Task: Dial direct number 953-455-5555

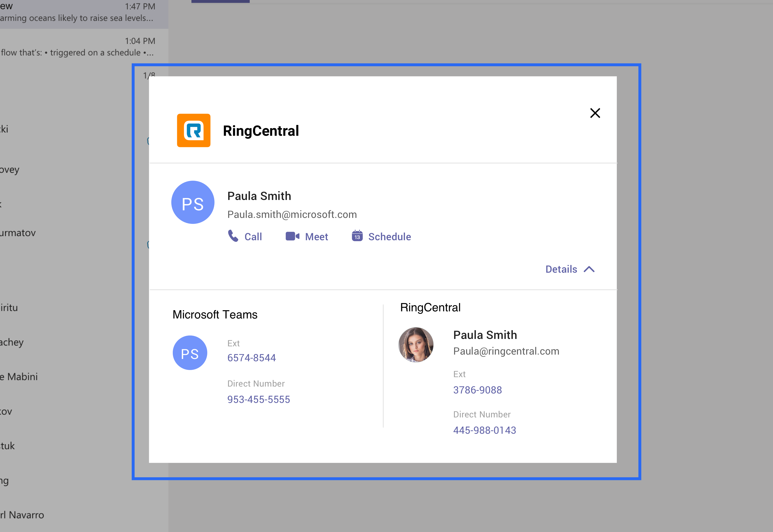Action: (259, 399)
